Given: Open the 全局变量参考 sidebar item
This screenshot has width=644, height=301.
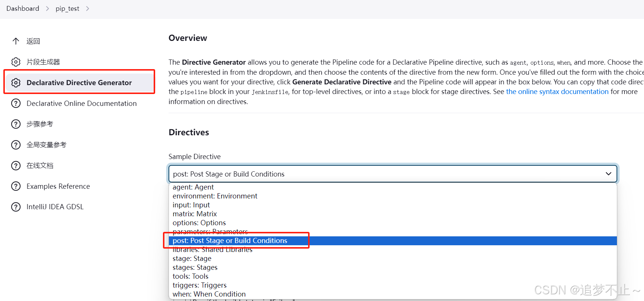Looking at the screenshot, I should click(x=46, y=145).
